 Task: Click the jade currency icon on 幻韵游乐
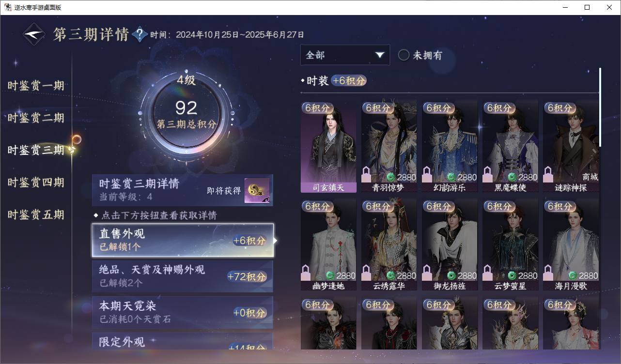451,177
